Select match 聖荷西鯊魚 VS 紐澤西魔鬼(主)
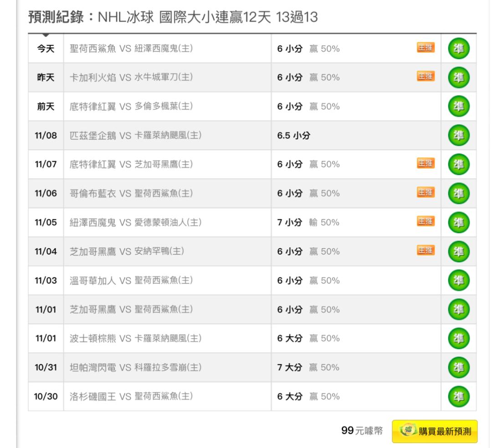 coord(131,49)
